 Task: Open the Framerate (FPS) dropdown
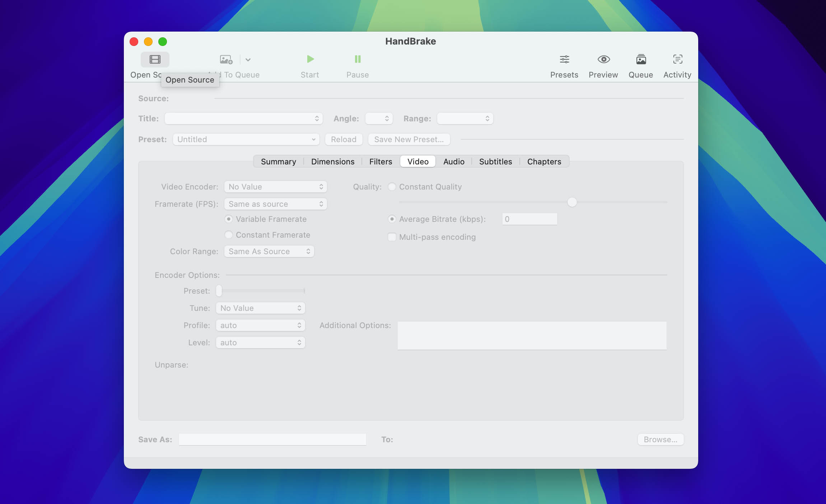pos(275,204)
